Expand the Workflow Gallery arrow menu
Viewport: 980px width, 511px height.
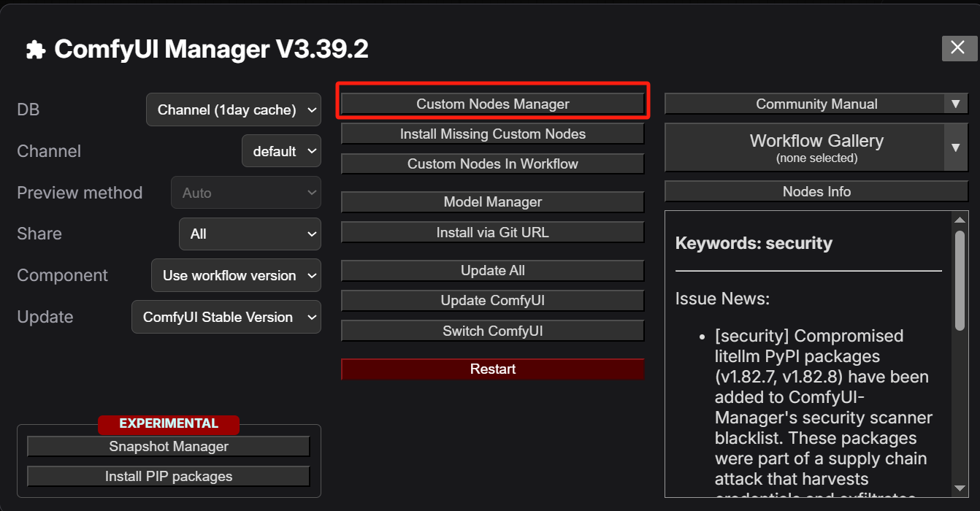955,147
